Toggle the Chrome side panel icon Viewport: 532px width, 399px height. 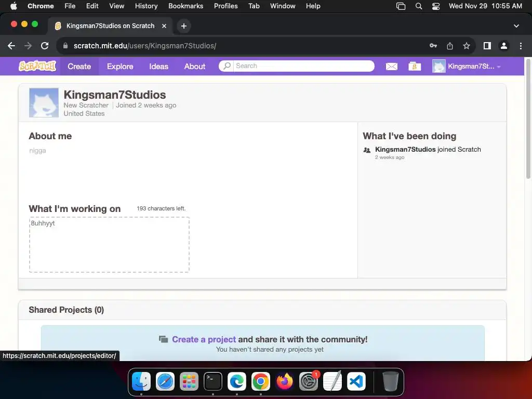487,46
